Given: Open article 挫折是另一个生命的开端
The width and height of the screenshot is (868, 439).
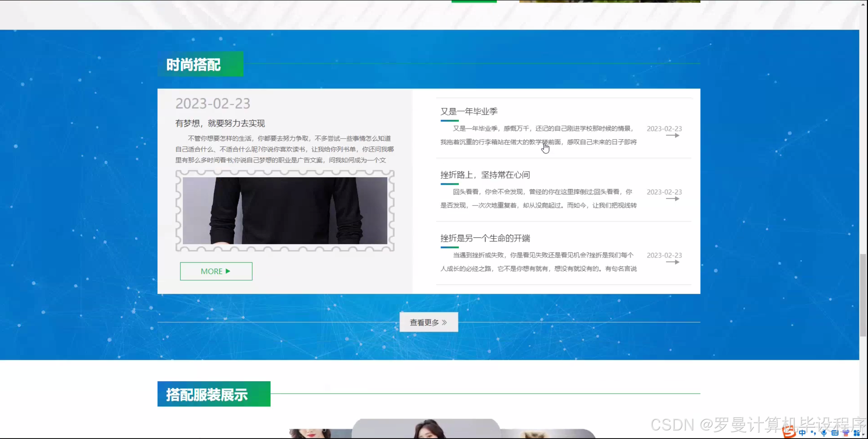Looking at the screenshot, I should [485, 238].
